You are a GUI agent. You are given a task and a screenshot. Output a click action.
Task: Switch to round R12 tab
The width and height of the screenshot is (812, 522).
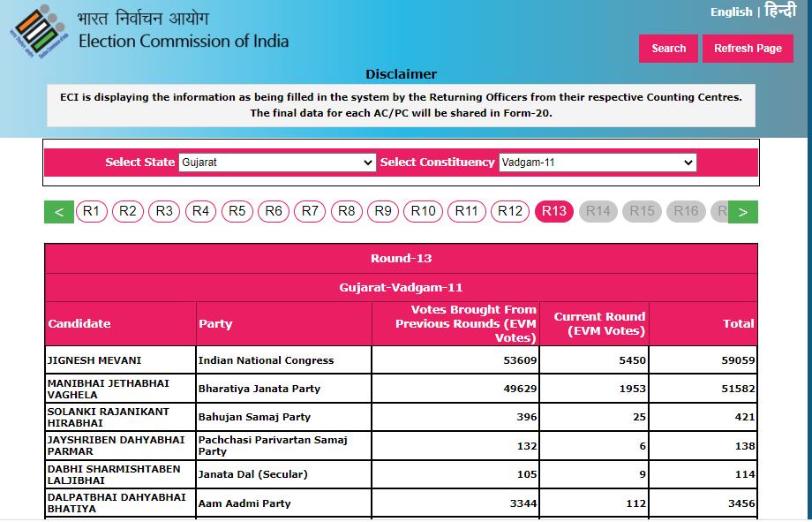point(510,211)
